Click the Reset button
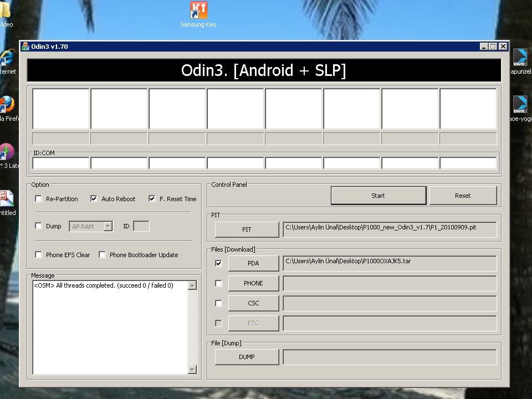Screen dimensions: 532x399 click(x=463, y=196)
